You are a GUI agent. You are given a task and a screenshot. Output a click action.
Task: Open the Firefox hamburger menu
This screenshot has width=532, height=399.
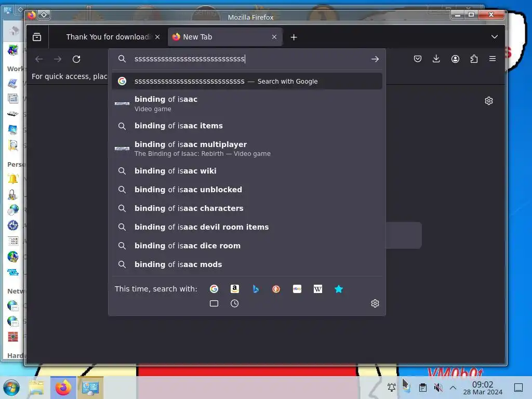click(x=493, y=59)
